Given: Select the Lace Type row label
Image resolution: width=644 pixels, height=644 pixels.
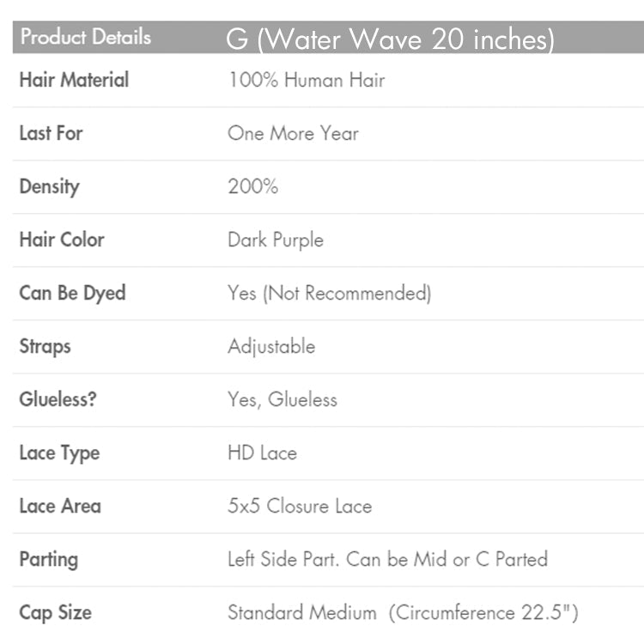Looking at the screenshot, I should (59, 453).
